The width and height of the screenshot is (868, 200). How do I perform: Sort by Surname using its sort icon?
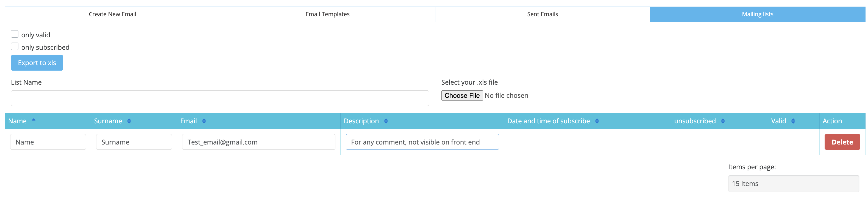(129, 121)
